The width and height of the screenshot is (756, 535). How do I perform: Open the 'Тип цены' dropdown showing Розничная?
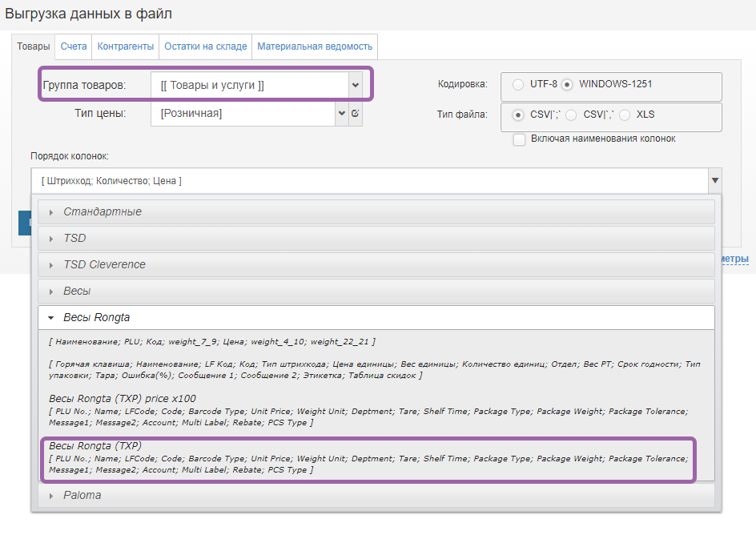(x=342, y=114)
